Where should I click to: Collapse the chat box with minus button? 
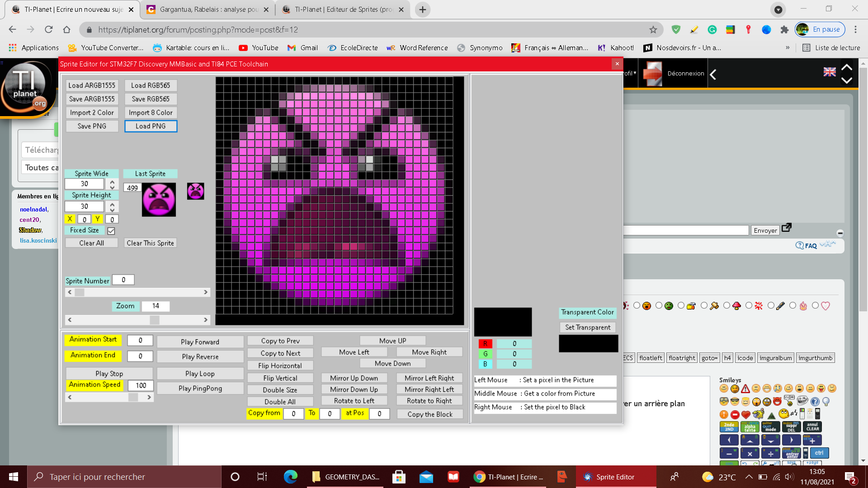pos(840,233)
